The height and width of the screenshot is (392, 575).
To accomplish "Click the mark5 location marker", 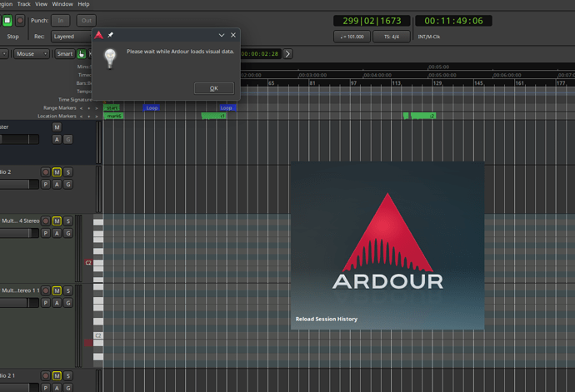I will (113, 116).
